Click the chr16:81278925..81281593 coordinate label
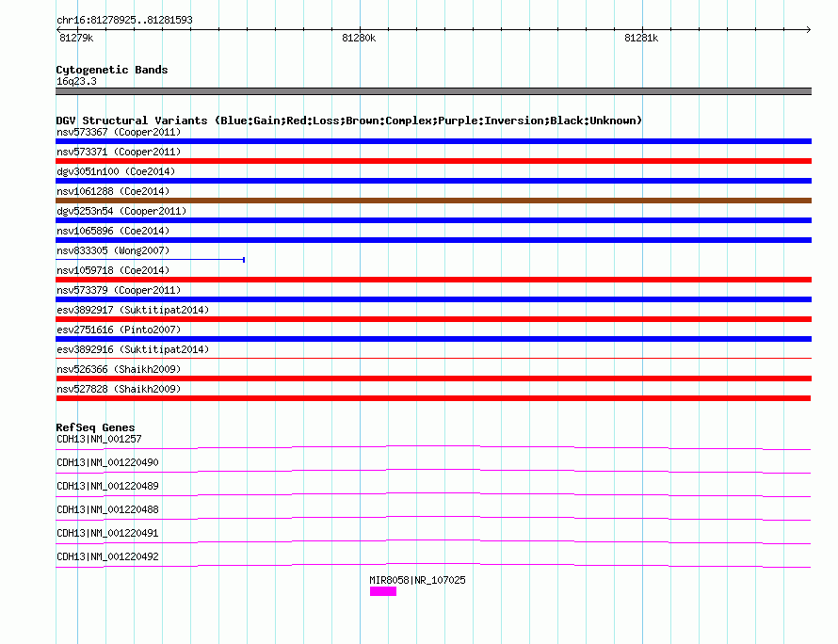838x644 pixels. (x=124, y=21)
